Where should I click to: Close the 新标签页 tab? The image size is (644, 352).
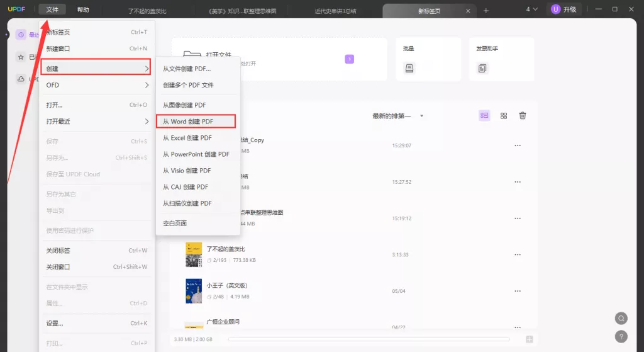click(x=468, y=11)
